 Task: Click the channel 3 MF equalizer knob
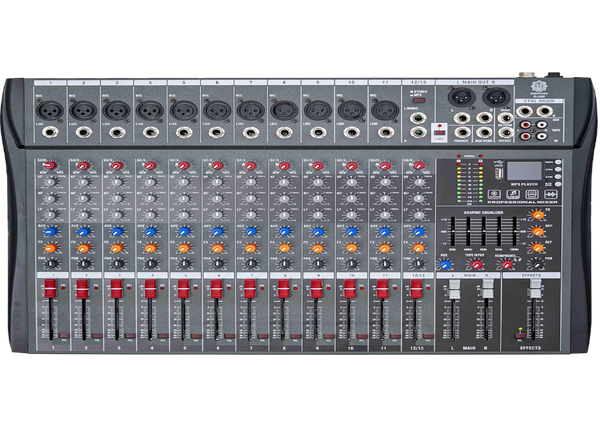tap(117, 199)
